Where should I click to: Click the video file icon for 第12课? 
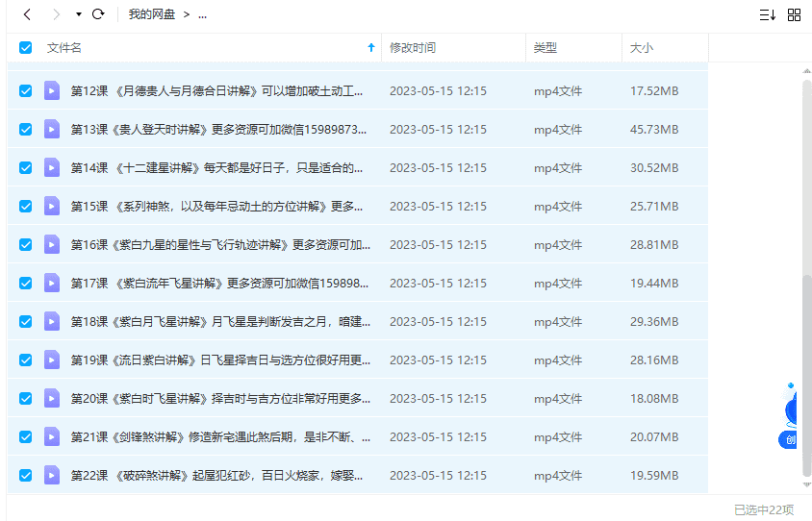pyautogui.click(x=52, y=90)
